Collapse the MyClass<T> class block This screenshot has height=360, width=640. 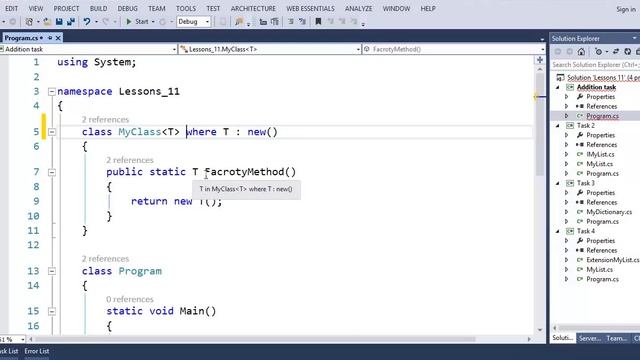pyautogui.click(x=51, y=132)
